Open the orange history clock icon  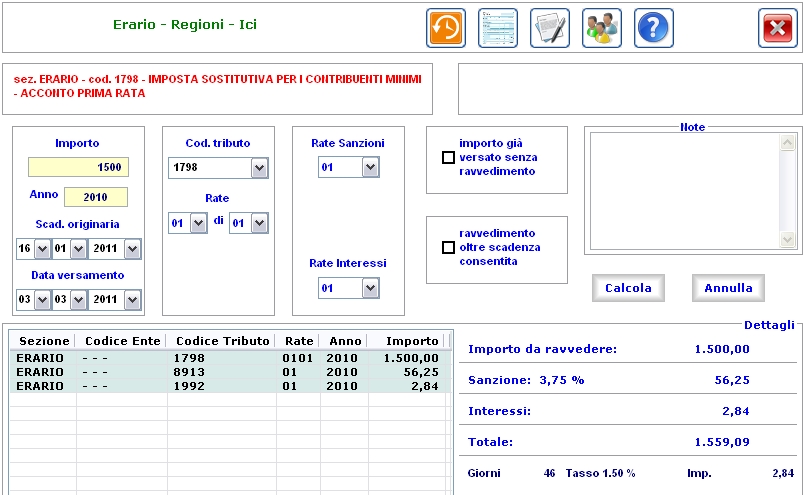[x=446, y=28]
